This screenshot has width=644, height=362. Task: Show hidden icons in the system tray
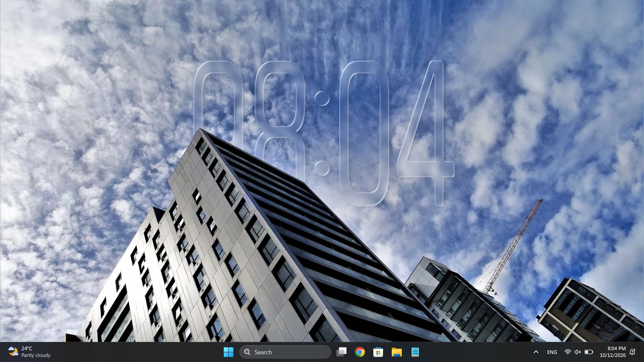(536, 352)
